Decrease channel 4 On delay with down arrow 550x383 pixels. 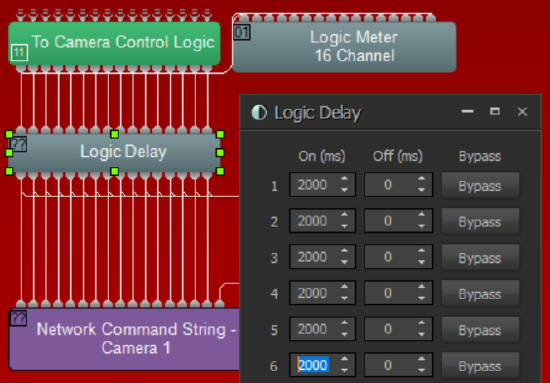tap(344, 298)
